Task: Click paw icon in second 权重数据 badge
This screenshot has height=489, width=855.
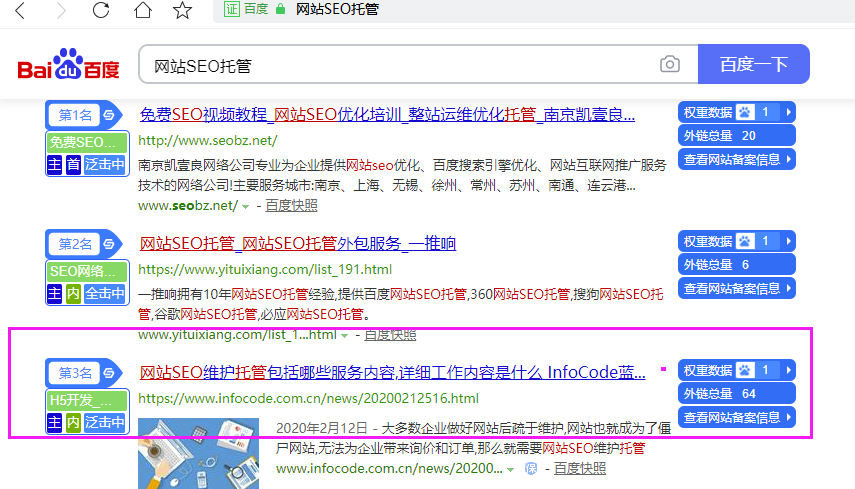Action: click(x=745, y=241)
